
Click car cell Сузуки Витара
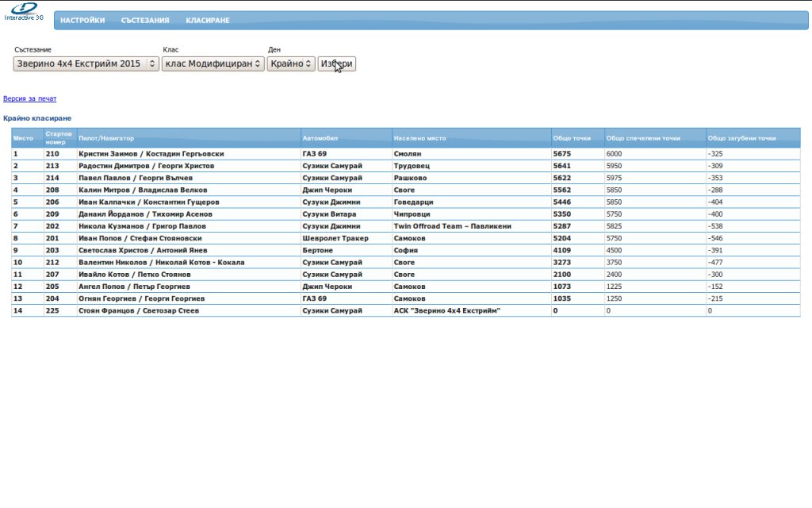coord(329,214)
